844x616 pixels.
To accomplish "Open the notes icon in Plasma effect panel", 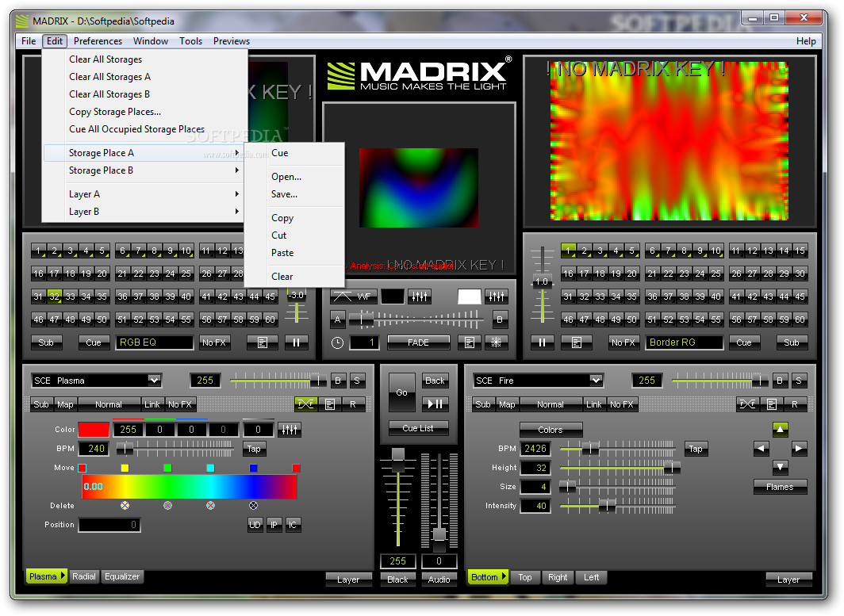I will 330,404.
